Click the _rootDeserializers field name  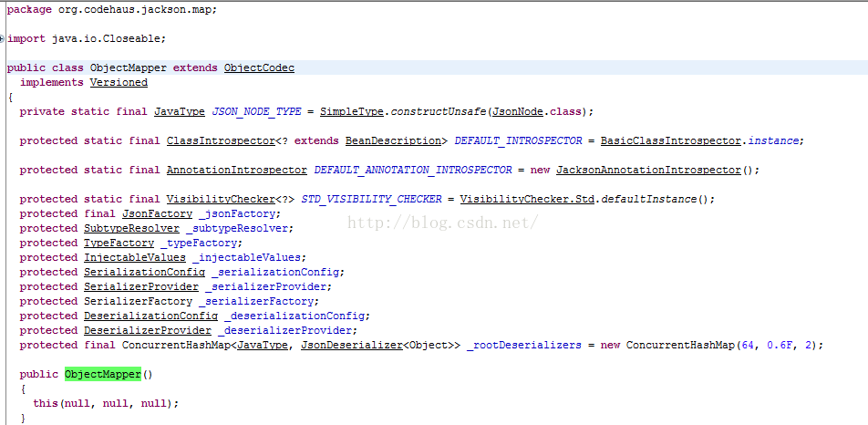[524, 346]
